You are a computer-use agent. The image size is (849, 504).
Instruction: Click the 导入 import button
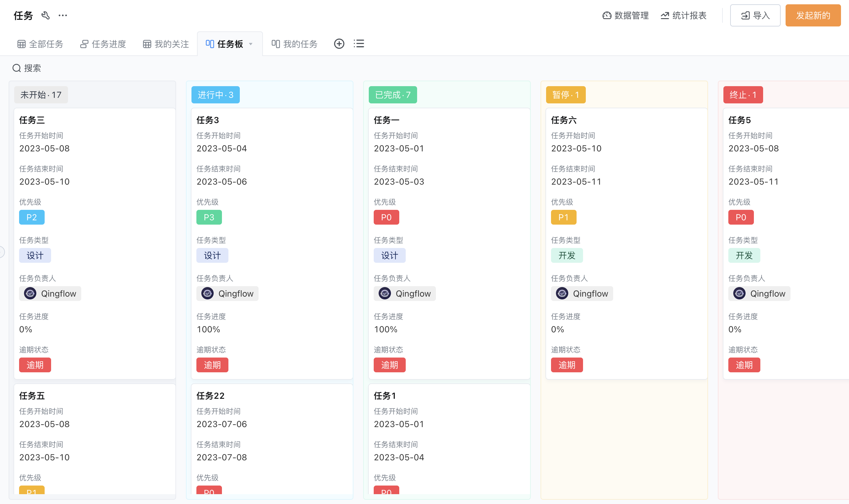pos(755,15)
